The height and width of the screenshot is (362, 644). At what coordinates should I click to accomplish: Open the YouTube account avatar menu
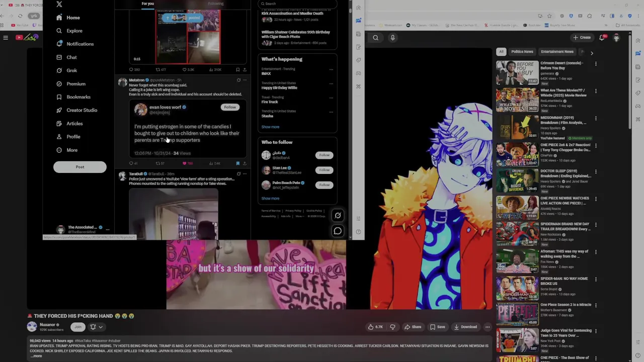click(x=616, y=38)
